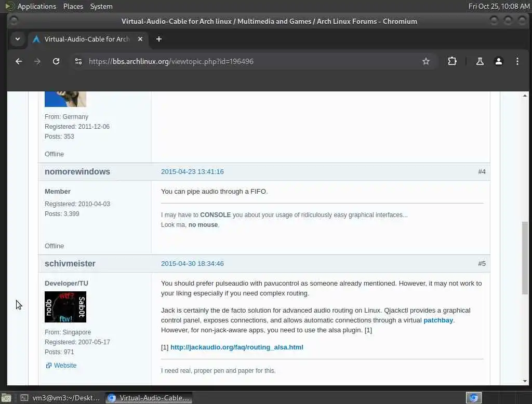
Task: Open post #4 timestamp link 2015-04-23
Action: click(x=192, y=172)
